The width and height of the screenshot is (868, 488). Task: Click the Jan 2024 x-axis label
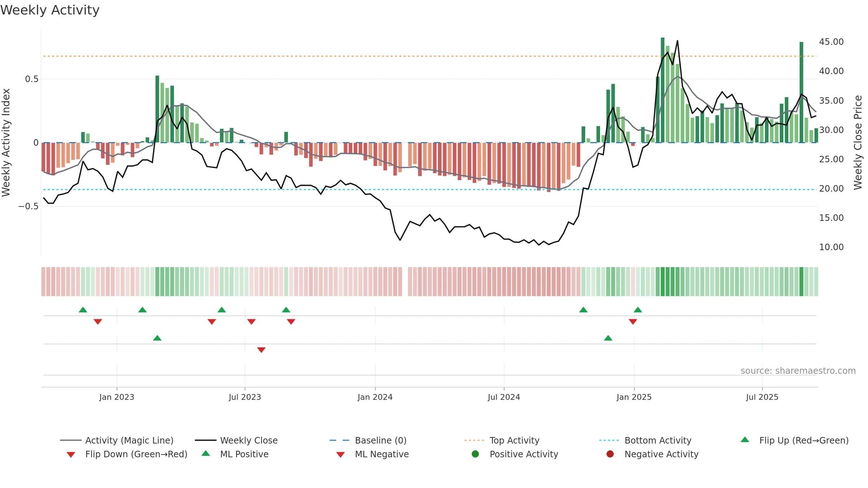[375, 397]
